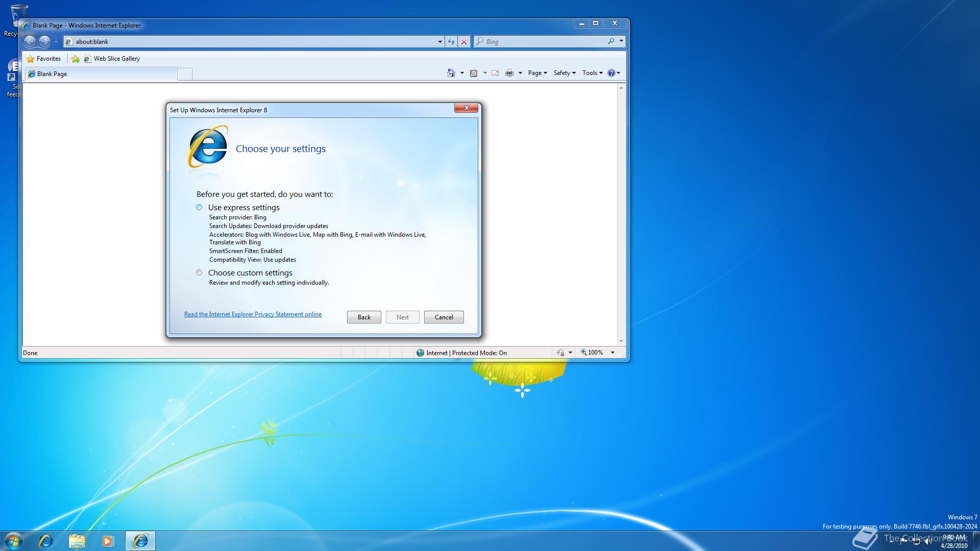The image size is (980, 551).
Task: Click the Home icon in command bar
Action: tap(451, 73)
